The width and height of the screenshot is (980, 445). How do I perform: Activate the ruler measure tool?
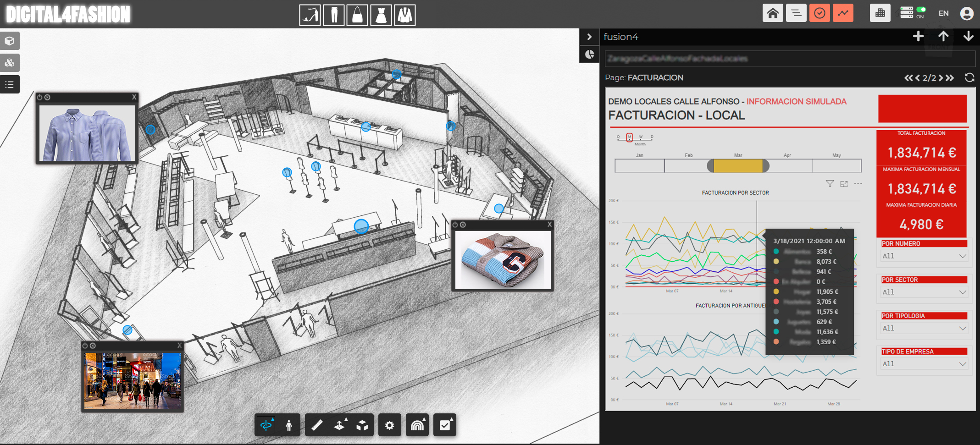tap(316, 425)
